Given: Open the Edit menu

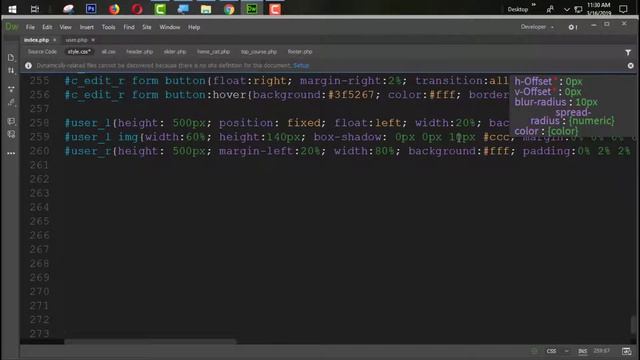Looking at the screenshot, I should [47, 27].
